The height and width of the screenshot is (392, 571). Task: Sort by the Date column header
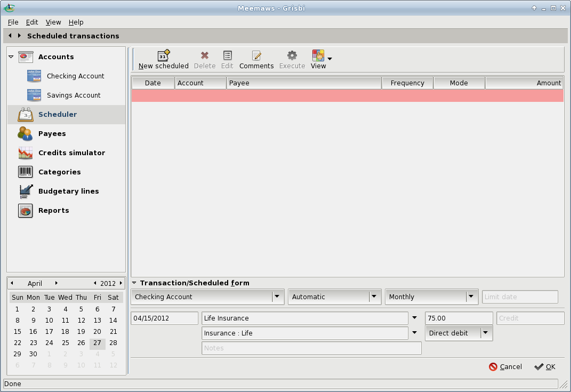click(153, 83)
